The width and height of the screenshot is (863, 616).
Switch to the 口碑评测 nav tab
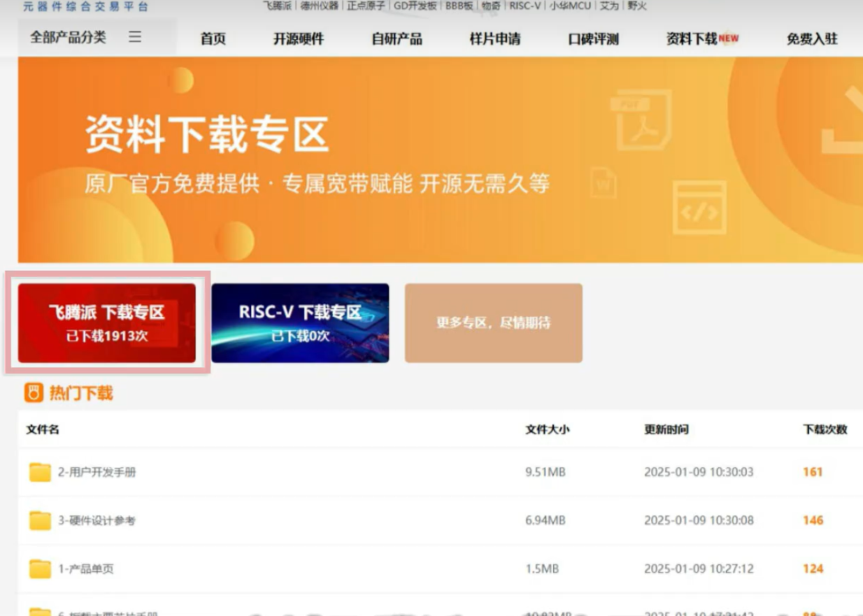(593, 39)
